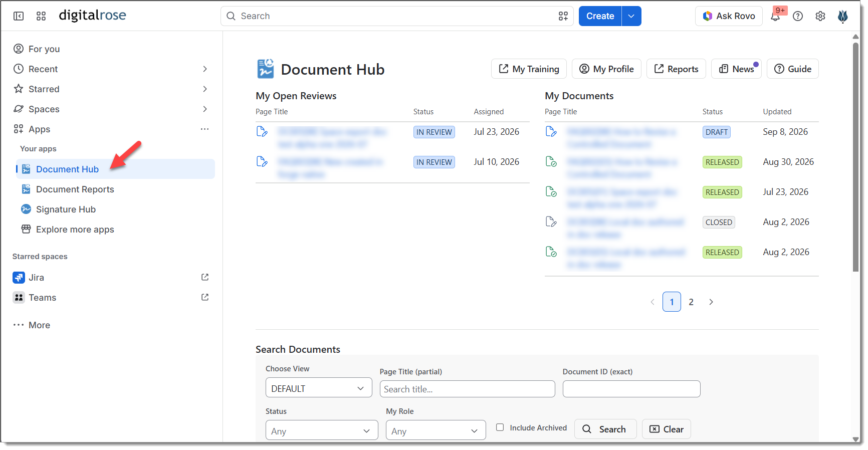The height and width of the screenshot is (450, 868).
Task: Collapse the sidebar using the panel icon
Action: (19, 16)
